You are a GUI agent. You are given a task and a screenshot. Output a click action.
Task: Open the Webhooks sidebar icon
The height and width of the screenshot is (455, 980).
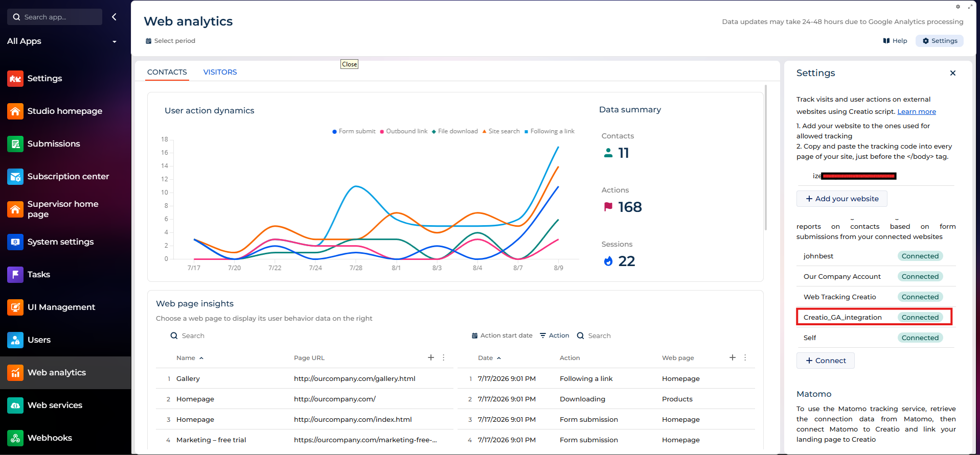(x=15, y=438)
